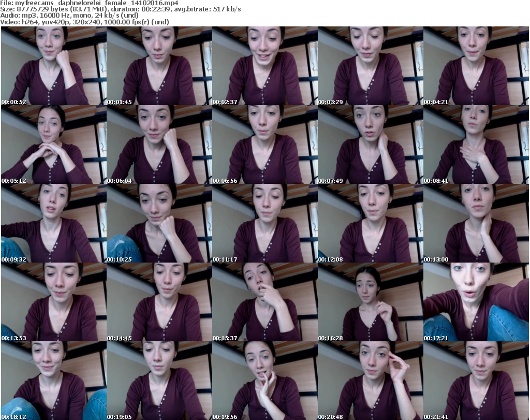530x420 pixels.
Task: Pick the 00:11:17 preview frame
Action: tap(265, 224)
